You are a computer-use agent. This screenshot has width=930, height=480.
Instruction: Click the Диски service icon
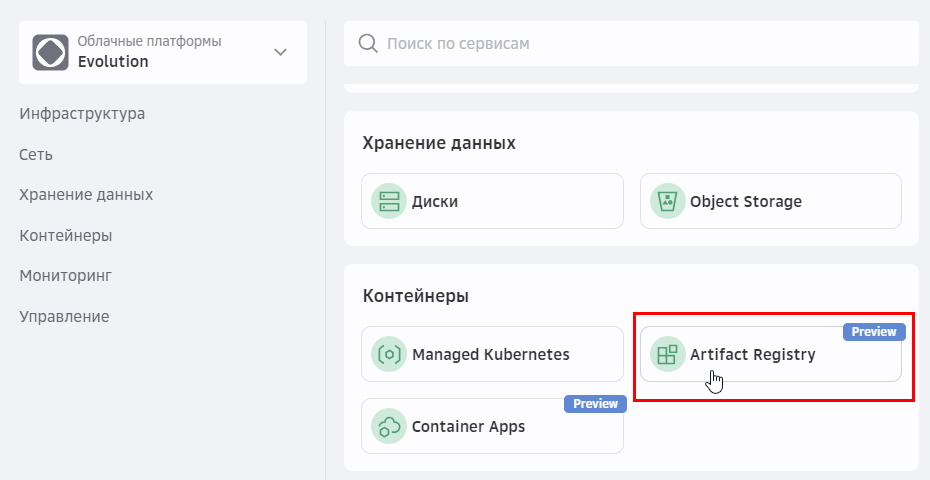(387, 201)
